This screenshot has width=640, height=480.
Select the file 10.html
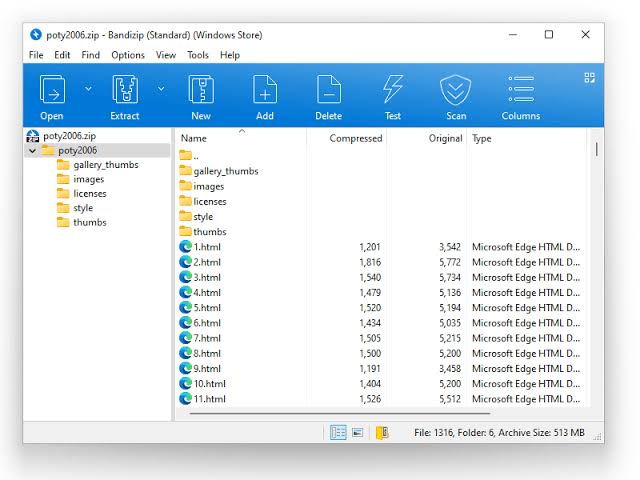pyautogui.click(x=209, y=383)
